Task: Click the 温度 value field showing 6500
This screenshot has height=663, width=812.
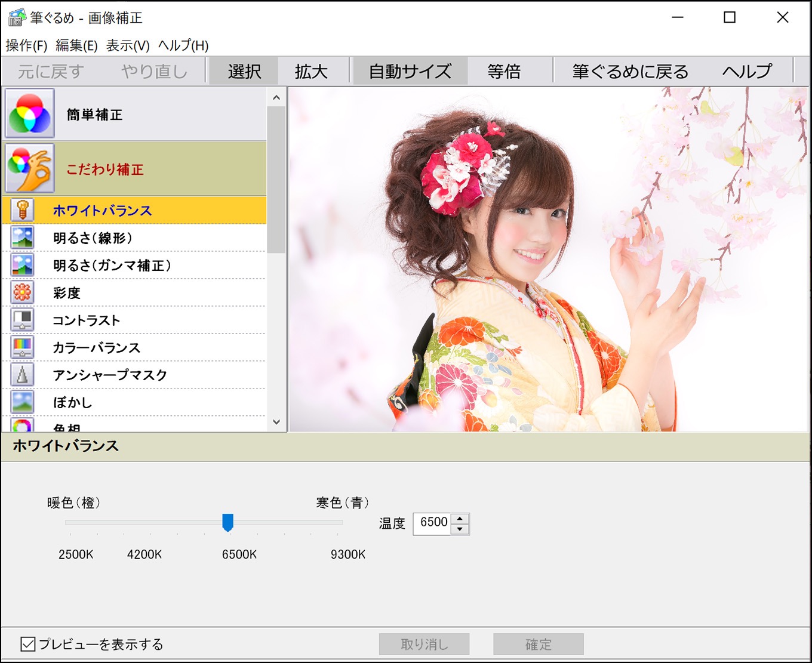Action: point(433,523)
